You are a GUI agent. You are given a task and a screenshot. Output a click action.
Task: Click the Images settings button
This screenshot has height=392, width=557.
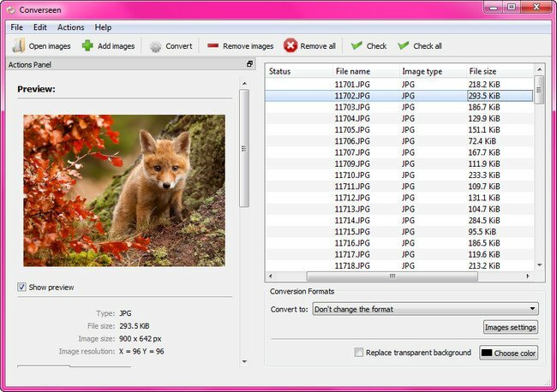click(x=511, y=327)
